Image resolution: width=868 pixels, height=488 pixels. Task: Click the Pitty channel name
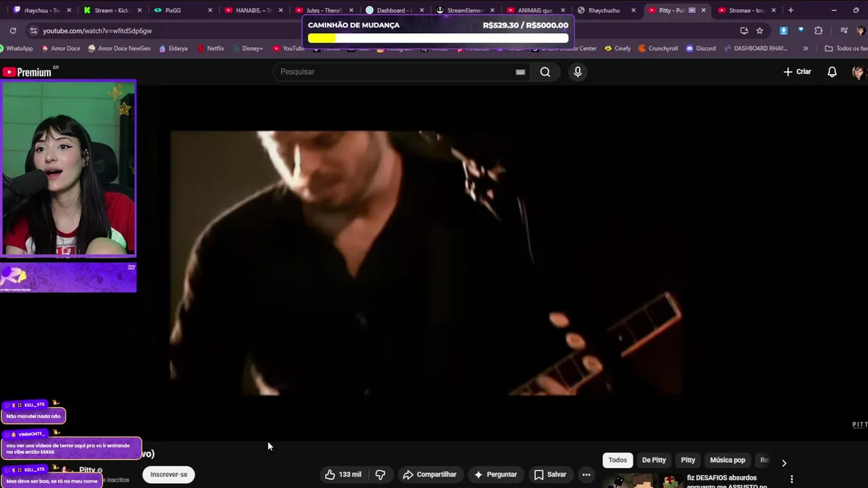click(87, 470)
